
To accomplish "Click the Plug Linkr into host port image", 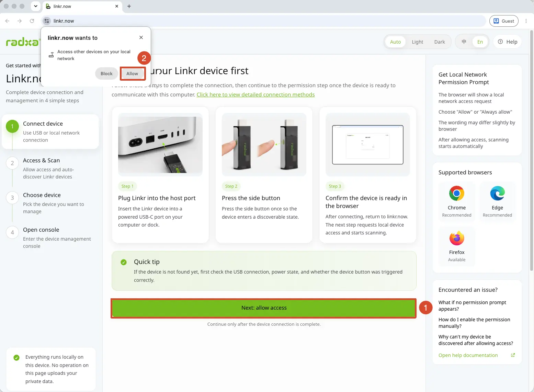I will [160, 145].
